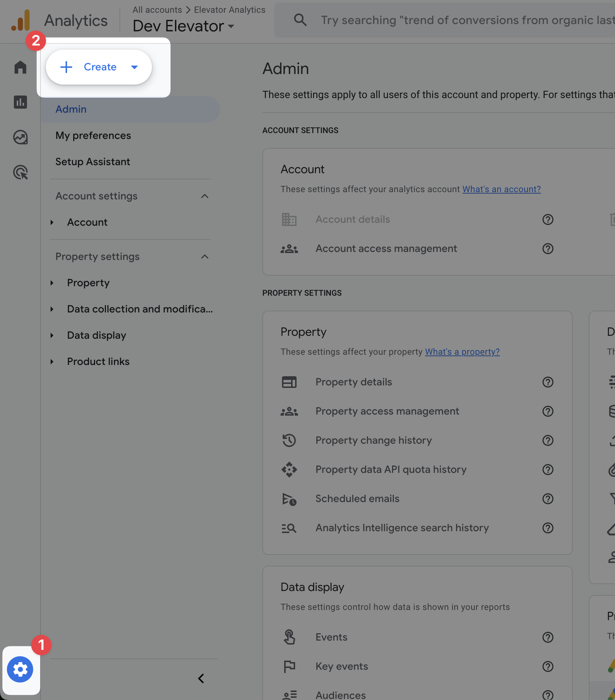
Task: Click the What's an account? link
Action: (x=502, y=189)
